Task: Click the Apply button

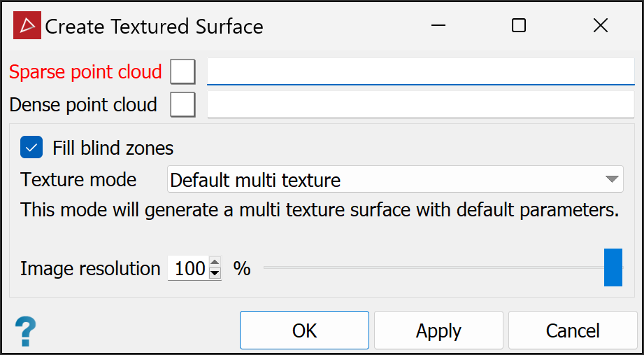Action: click(438, 330)
